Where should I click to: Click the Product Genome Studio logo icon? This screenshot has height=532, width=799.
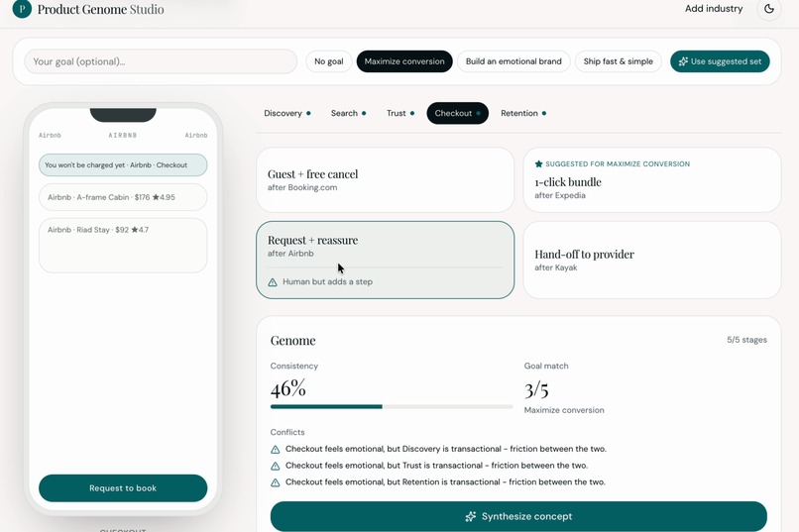pos(22,9)
